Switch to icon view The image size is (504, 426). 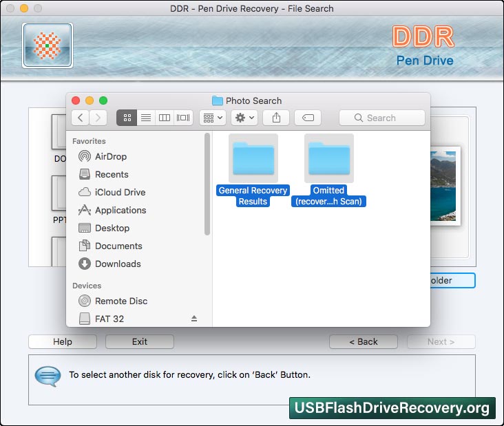pyautogui.click(x=127, y=118)
